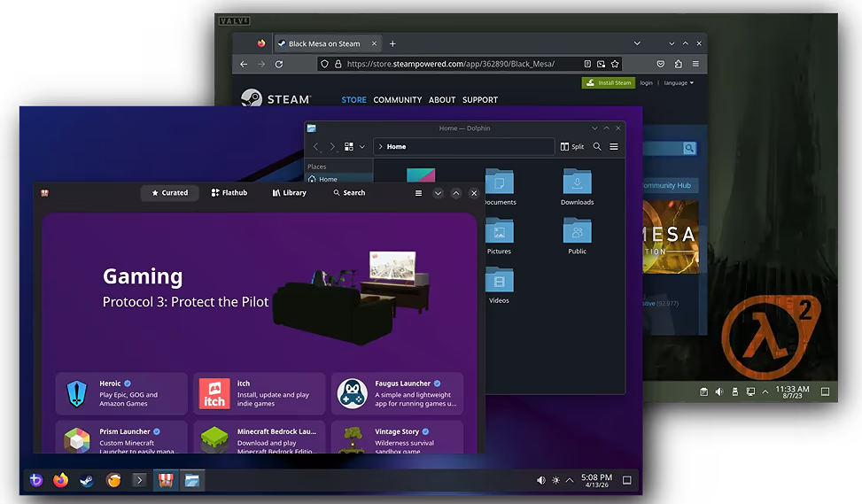
Task: Toggle Firefox reader view
Action: (x=587, y=64)
